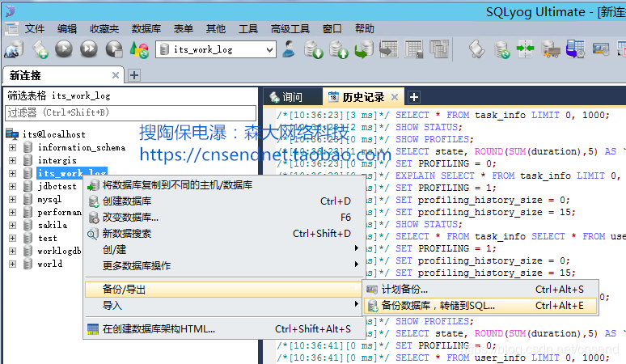Open the 编辑 menu
Screen dimensions: 626x364
pyautogui.click(x=66, y=29)
